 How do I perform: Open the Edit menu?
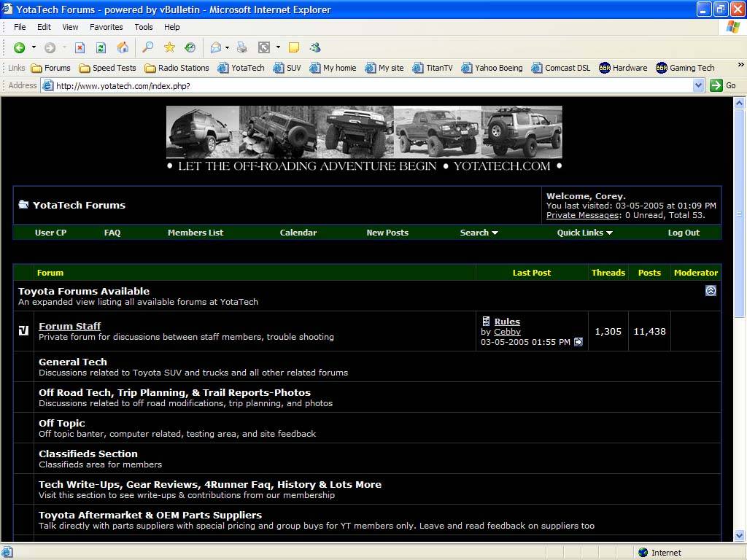point(44,27)
